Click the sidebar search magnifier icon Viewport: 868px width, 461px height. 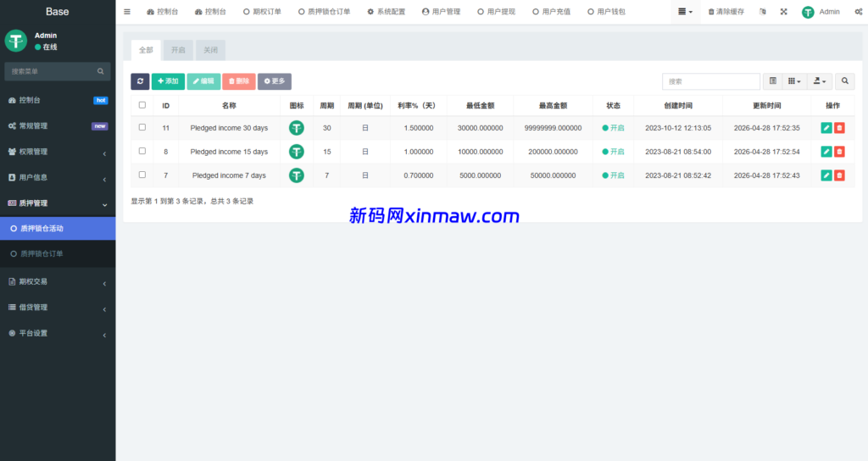pyautogui.click(x=101, y=71)
